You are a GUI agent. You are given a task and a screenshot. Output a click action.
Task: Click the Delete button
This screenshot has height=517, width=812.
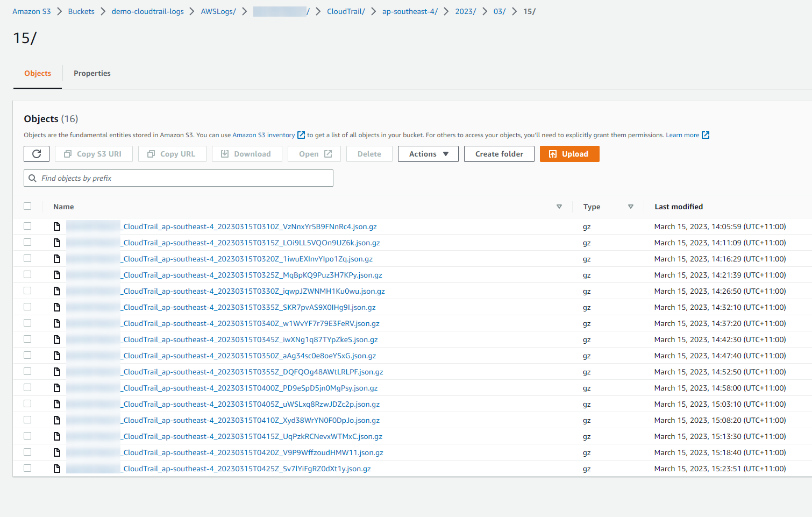tap(369, 154)
